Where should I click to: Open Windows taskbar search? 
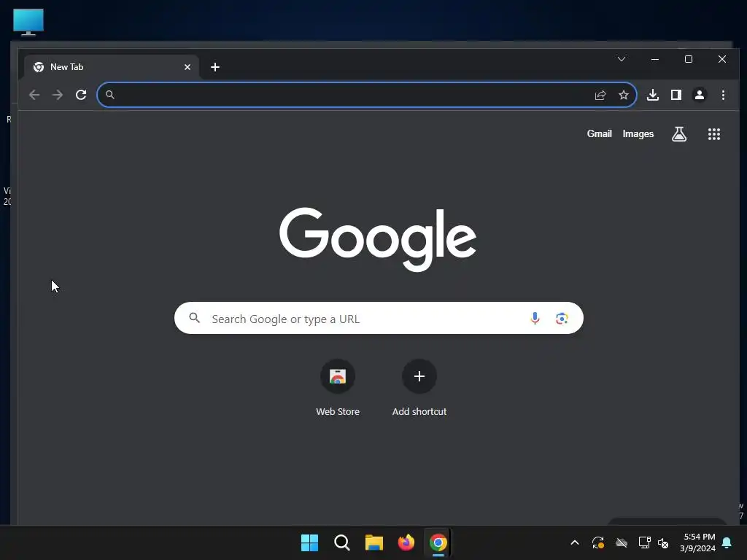(x=341, y=542)
